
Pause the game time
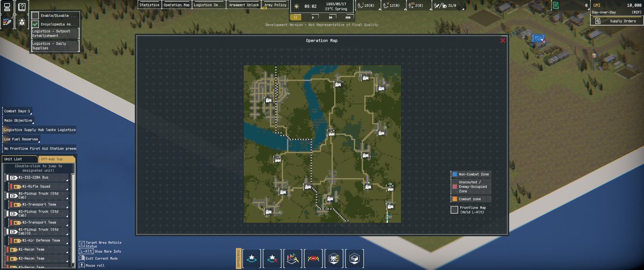tap(295, 18)
